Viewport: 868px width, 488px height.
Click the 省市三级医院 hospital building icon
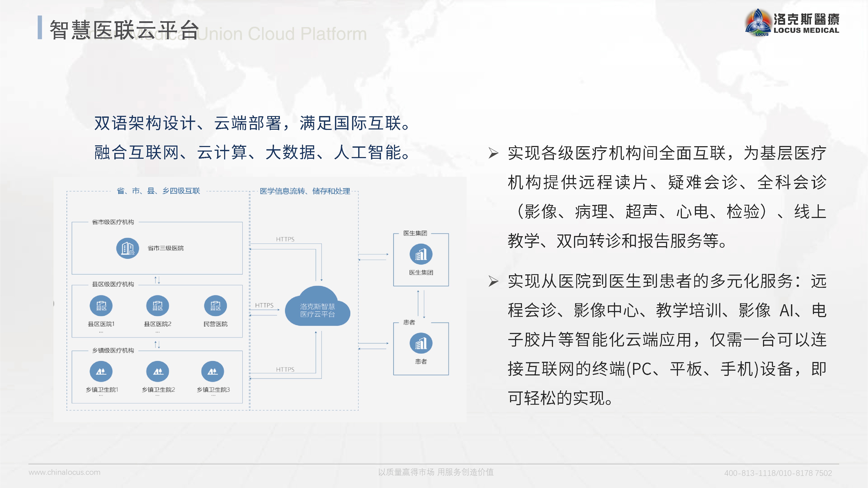click(127, 248)
